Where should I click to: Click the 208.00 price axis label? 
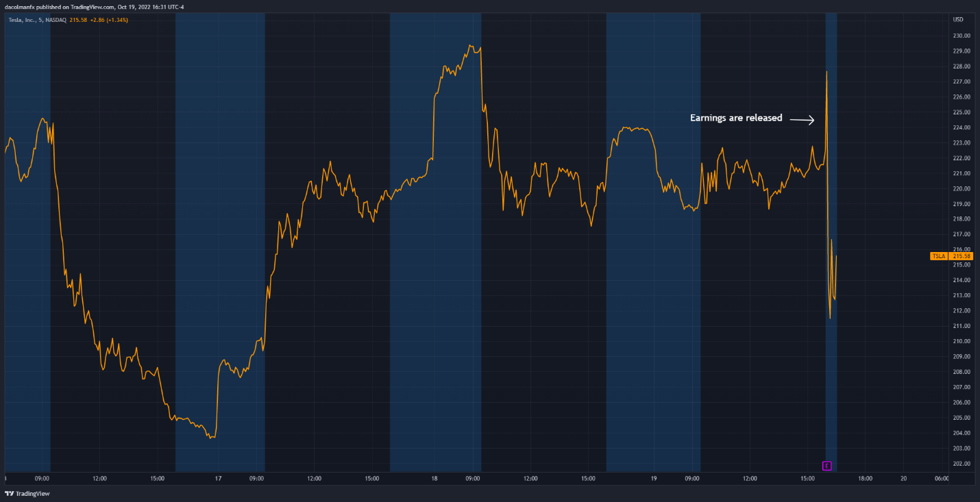961,372
